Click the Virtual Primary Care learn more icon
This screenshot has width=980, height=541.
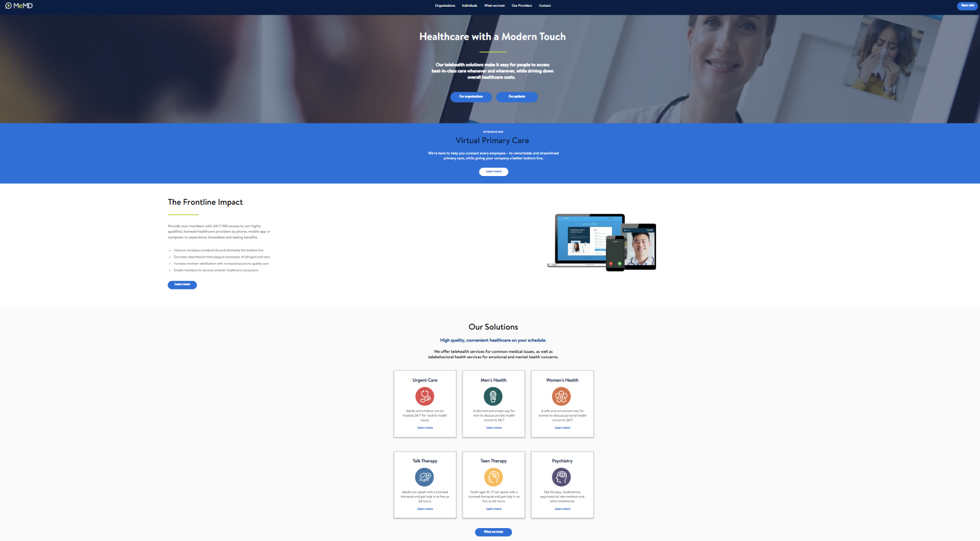point(493,171)
